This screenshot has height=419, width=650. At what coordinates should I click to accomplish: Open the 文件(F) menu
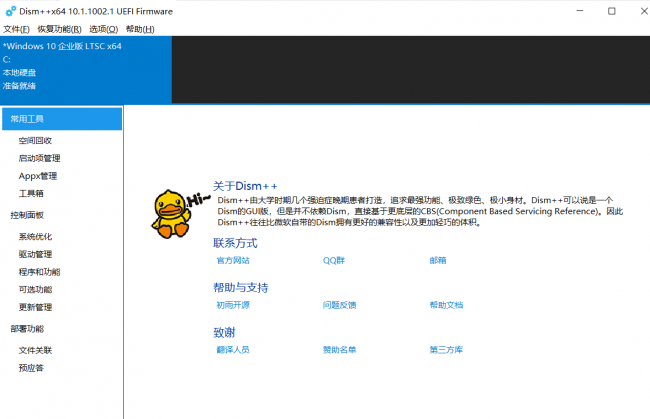point(16,29)
